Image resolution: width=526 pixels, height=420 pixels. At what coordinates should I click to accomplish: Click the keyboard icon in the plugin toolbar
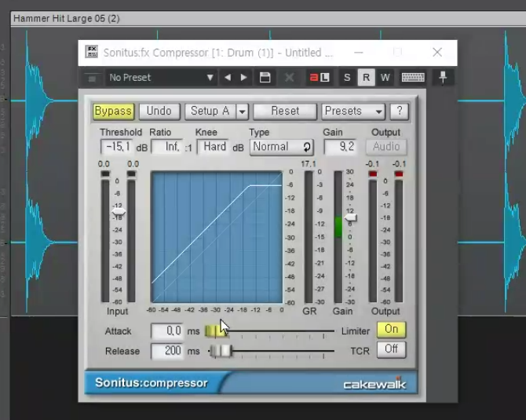click(x=413, y=78)
